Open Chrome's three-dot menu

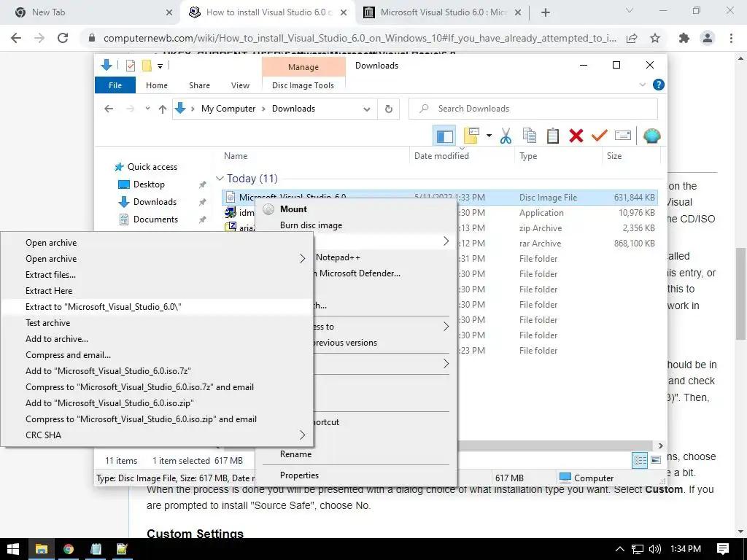[731, 38]
